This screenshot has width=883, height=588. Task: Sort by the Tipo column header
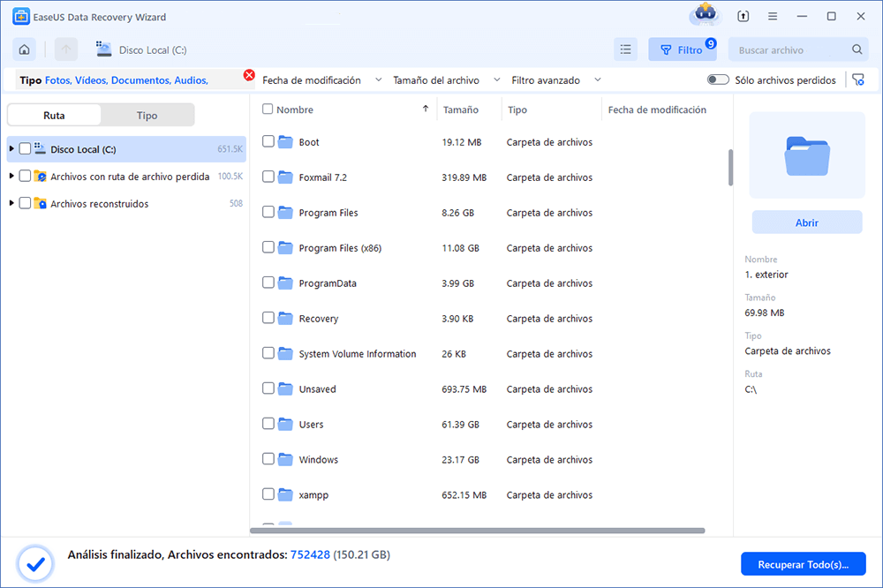click(517, 109)
